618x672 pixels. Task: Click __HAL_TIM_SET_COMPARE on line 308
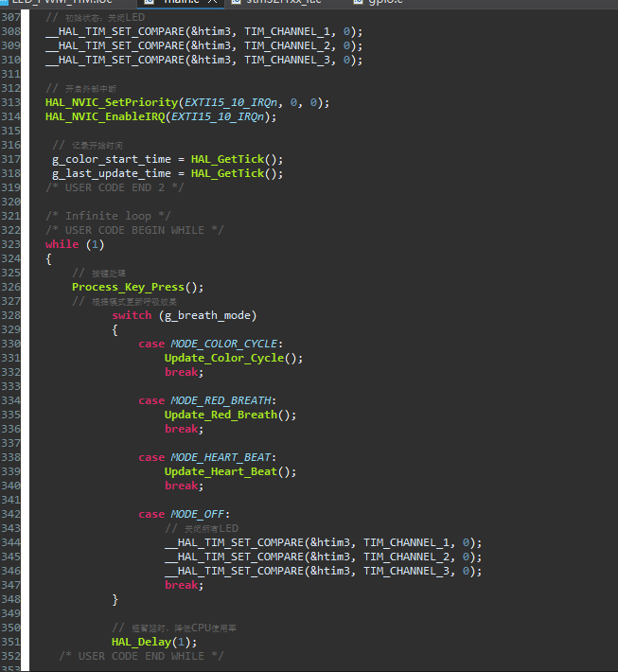pyautogui.click(x=115, y=32)
